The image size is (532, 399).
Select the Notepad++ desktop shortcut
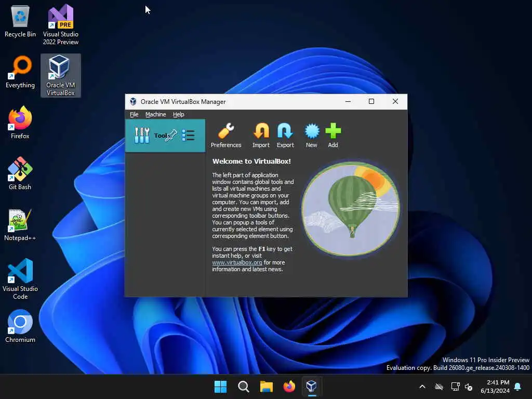pos(20,224)
